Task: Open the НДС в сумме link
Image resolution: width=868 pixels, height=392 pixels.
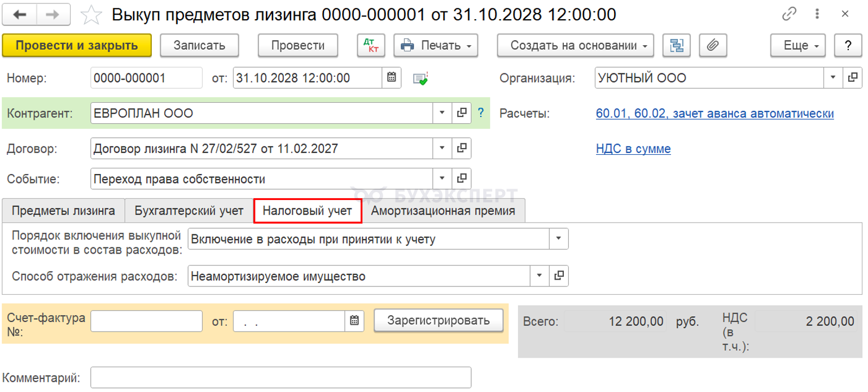Action: 633,150
